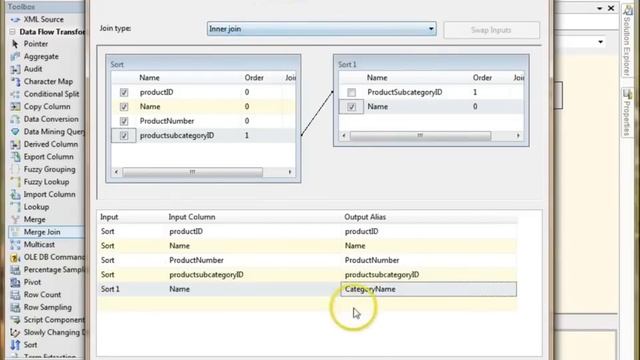The width and height of the screenshot is (640, 360).
Task: Click the Data Mining Query icon
Action: click(x=15, y=131)
